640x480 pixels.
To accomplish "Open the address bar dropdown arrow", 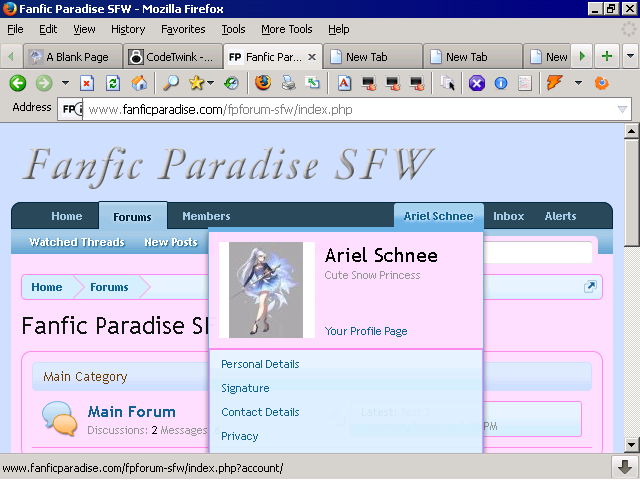I will 622,109.
